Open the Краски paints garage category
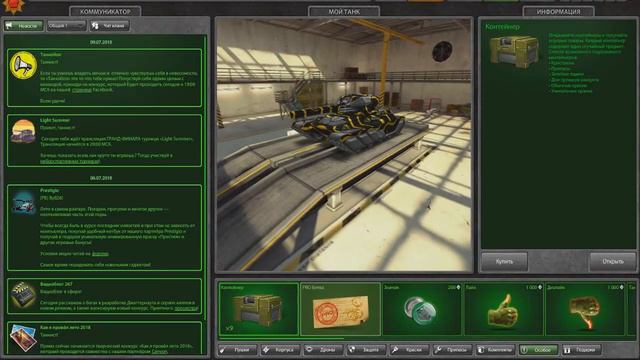The width and height of the screenshot is (640, 360). pyautogui.click(x=409, y=350)
